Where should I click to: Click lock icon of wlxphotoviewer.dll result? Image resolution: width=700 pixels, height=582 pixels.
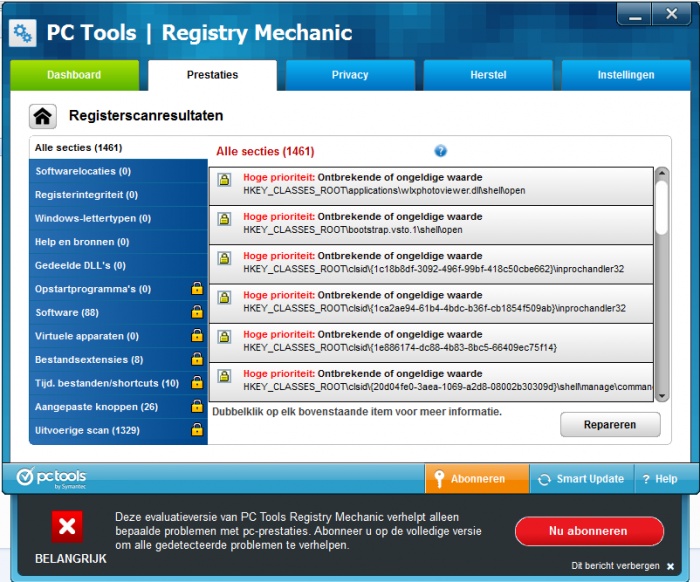pyautogui.click(x=224, y=179)
